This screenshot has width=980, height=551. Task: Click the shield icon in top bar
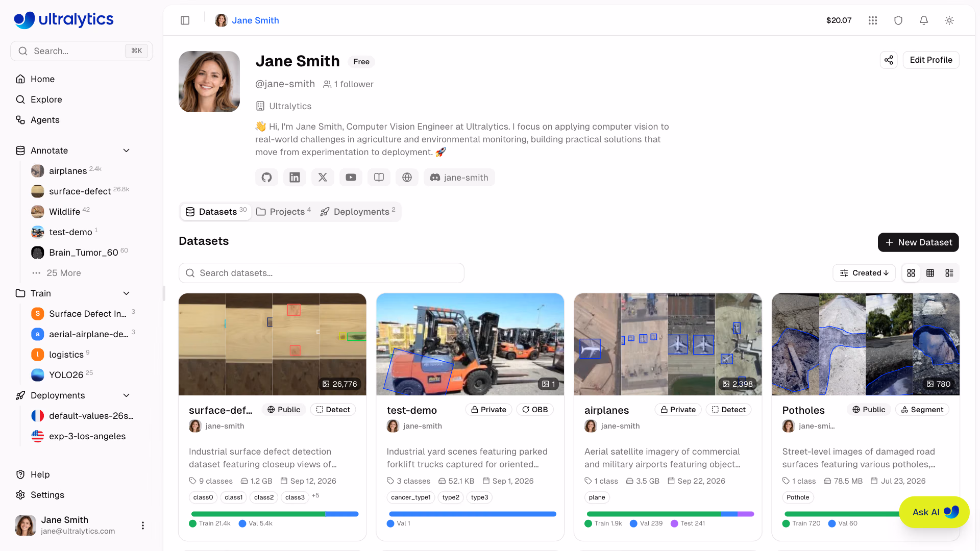click(898, 20)
